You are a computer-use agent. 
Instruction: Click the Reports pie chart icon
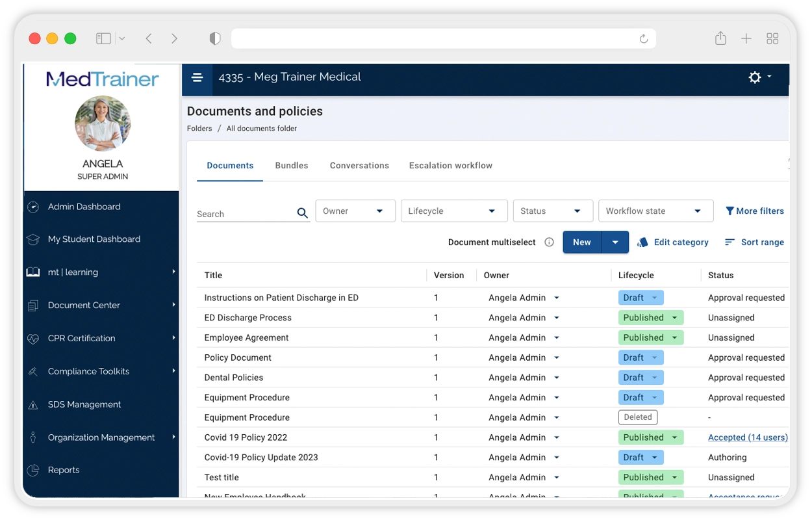tap(33, 470)
